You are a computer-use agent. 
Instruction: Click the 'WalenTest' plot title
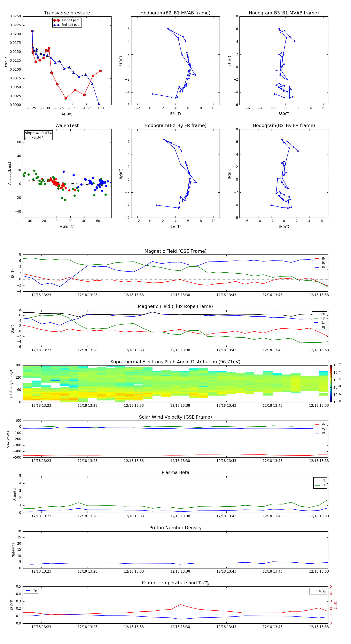tap(67, 125)
